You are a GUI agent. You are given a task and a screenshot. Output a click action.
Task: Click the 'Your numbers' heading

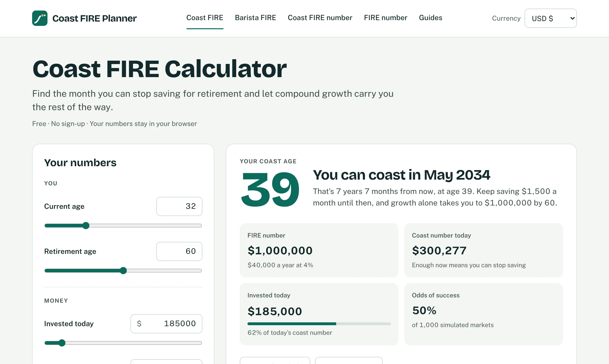point(80,163)
